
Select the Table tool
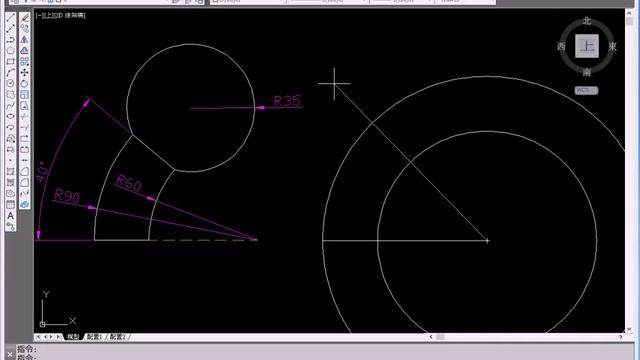pos(11,204)
